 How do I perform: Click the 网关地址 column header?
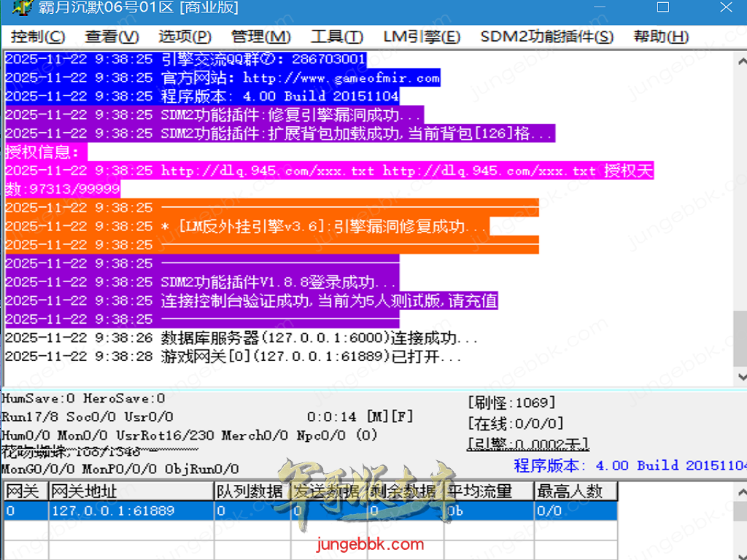(x=80, y=491)
